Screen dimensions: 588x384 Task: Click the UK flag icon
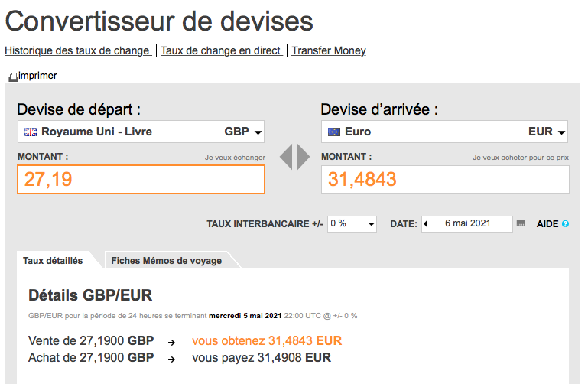pyautogui.click(x=31, y=132)
